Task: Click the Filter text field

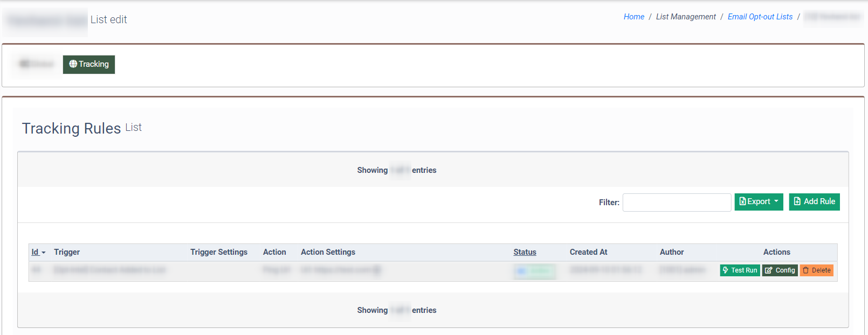Action: (x=677, y=203)
